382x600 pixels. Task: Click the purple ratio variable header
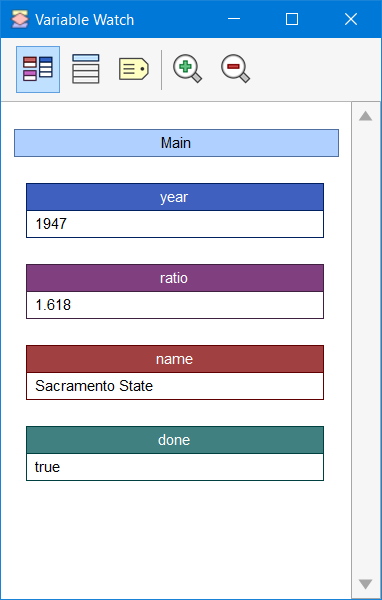[x=175, y=278]
